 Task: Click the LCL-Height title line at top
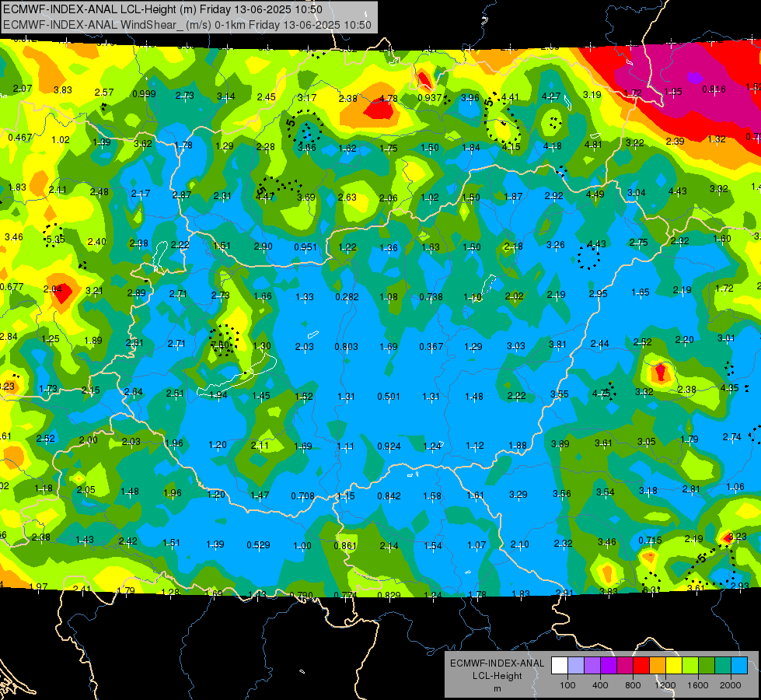tap(162, 9)
